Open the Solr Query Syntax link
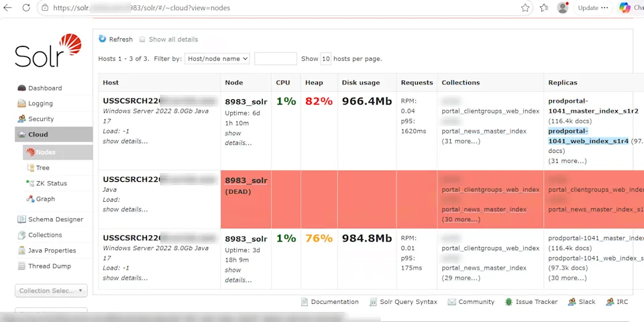This screenshot has width=644, height=322. tap(409, 302)
